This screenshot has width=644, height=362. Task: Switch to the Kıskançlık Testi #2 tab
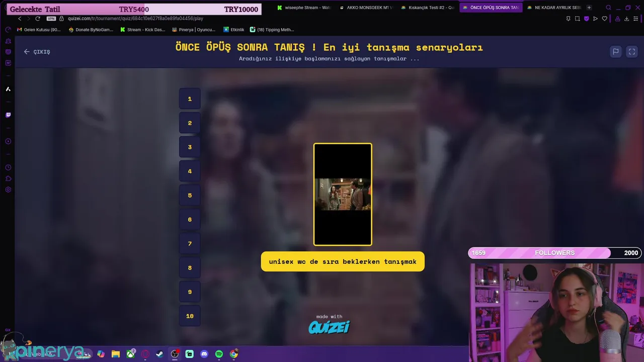[x=428, y=8]
